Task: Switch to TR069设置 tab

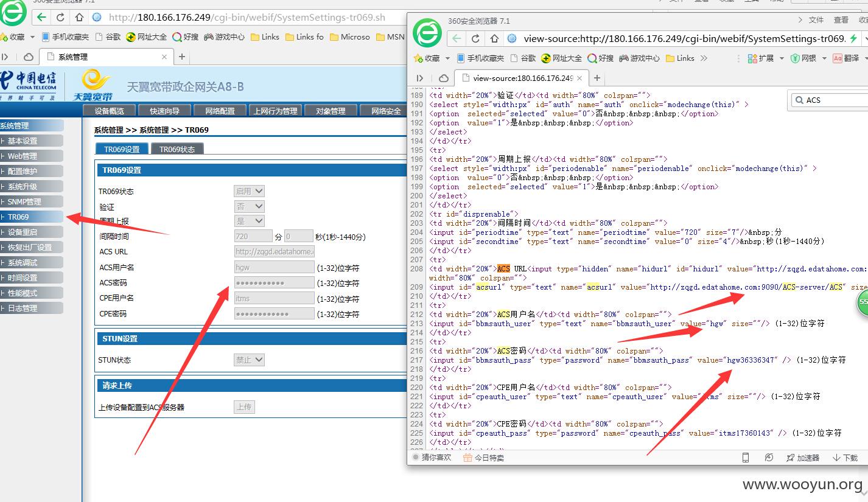Action: [x=122, y=149]
